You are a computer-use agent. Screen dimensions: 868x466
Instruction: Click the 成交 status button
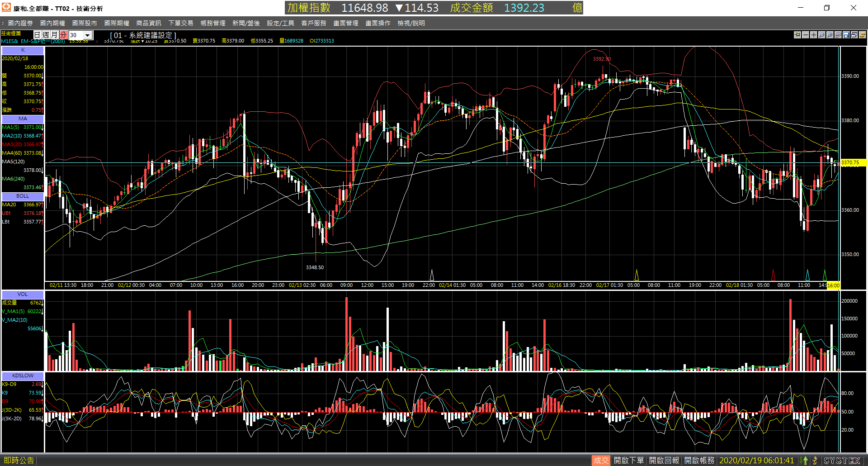tap(601, 461)
